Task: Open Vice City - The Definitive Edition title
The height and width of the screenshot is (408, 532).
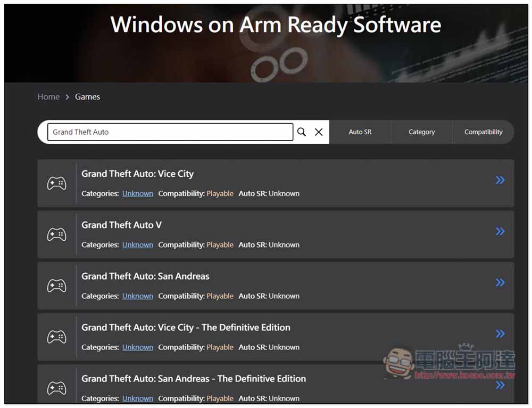Action: coord(186,328)
